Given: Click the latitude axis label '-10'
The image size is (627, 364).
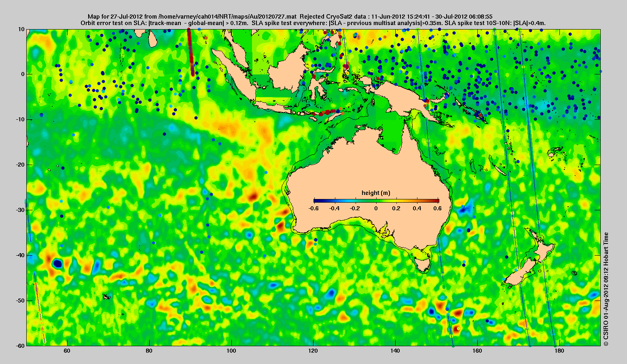Looking at the screenshot, I should [x=20, y=120].
